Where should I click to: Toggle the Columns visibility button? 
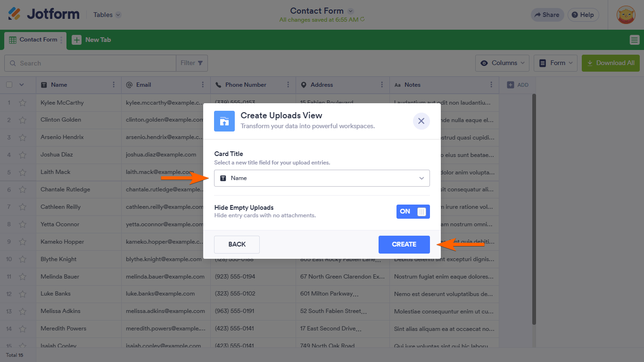(x=502, y=63)
